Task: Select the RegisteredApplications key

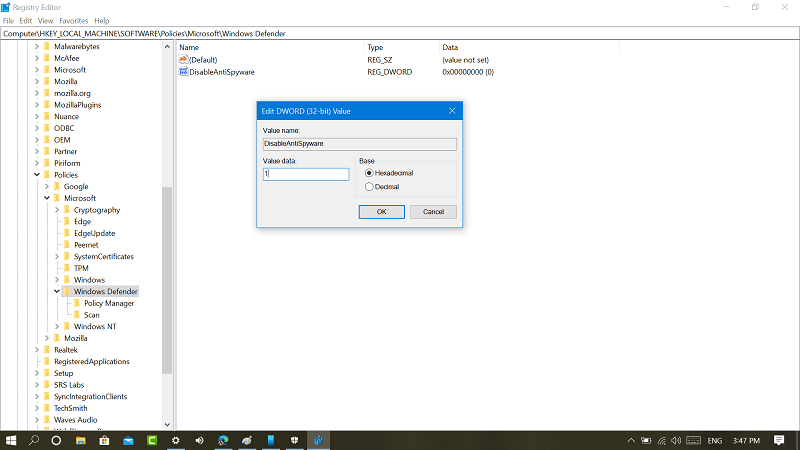Action: pos(92,361)
